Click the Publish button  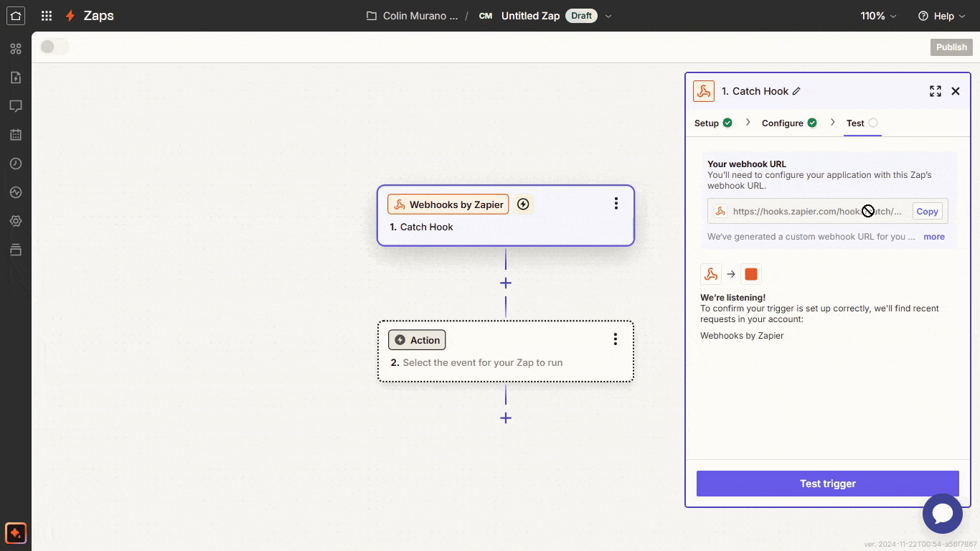click(951, 47)
